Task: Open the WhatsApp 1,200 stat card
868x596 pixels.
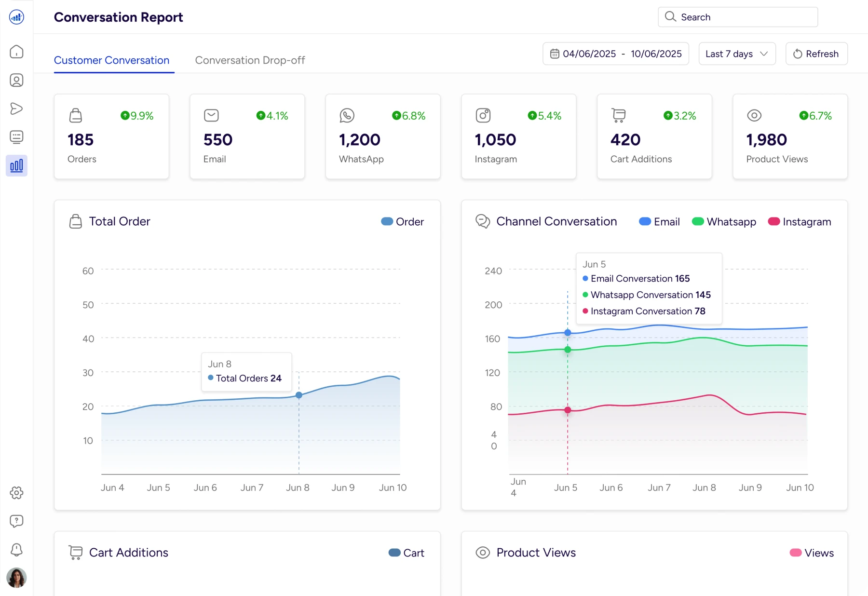Action: 383,136
